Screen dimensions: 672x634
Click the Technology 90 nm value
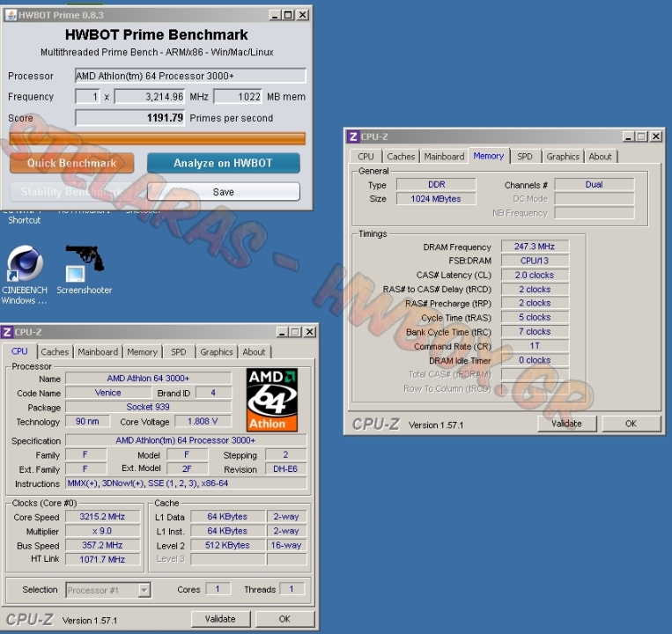pyautogui.click(x=87, y=422)
